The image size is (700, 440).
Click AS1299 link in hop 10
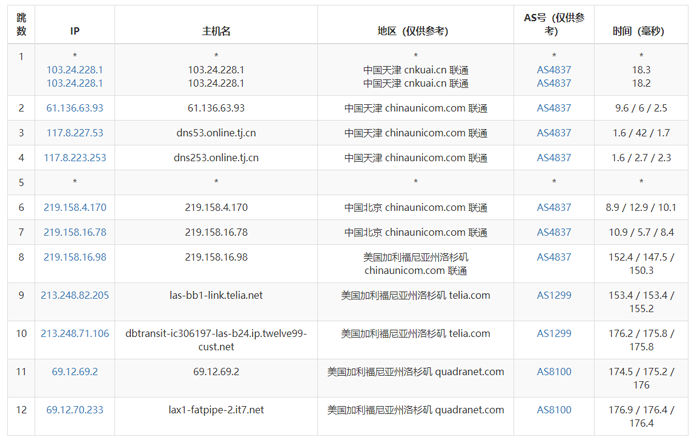554,333
